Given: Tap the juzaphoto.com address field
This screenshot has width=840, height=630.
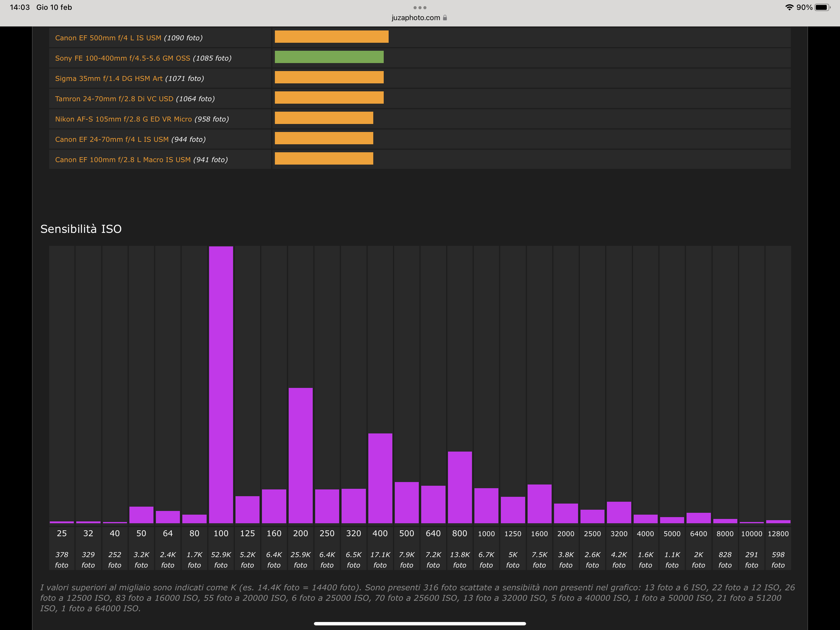Looking at the screenshot, I should 416,18.
